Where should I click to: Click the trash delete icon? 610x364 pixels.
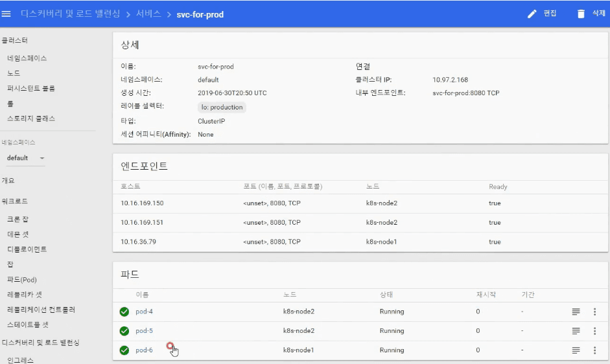tap(581, 14)
